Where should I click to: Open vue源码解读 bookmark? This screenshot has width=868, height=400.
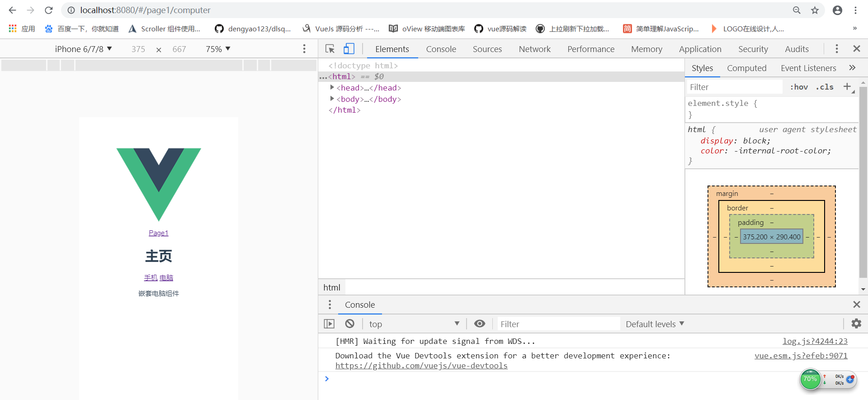(x=500, y=29)
